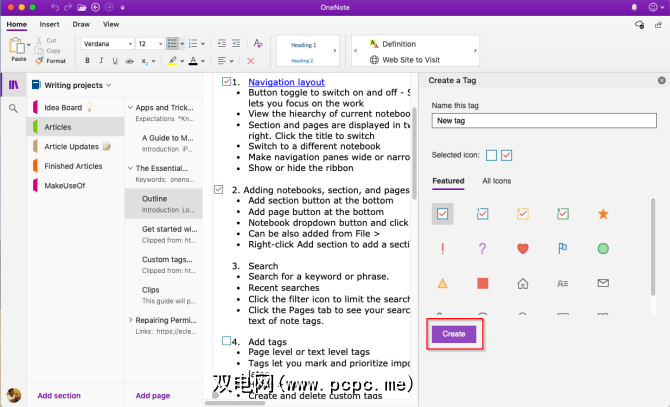Toggle checkbox beside Adding notebooks, section

coord(218,189)
